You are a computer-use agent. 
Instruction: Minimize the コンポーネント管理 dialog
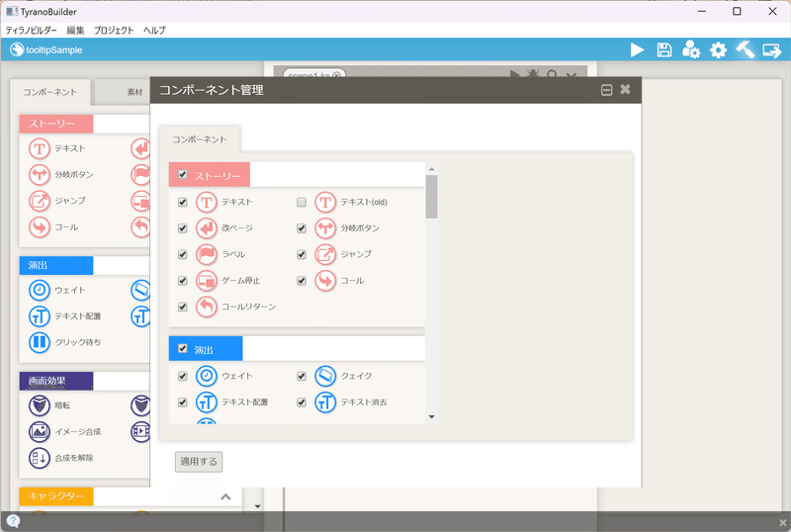[607, 90]
